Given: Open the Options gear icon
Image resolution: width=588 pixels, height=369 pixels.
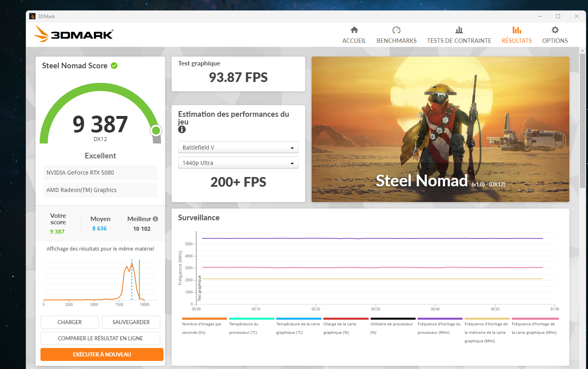Looking at the screenshot, I should (555, 30).
